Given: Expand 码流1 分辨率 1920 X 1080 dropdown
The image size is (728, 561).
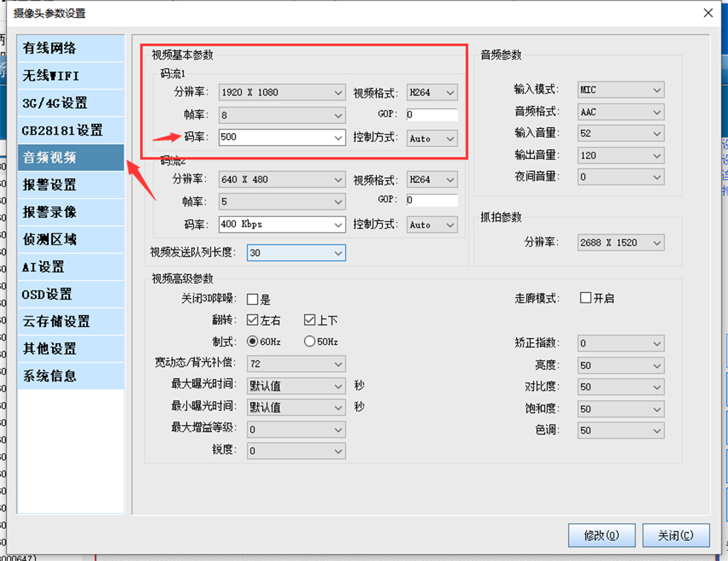Looking at the screenshot, I should pyautogui.click(x=282, y=93).
